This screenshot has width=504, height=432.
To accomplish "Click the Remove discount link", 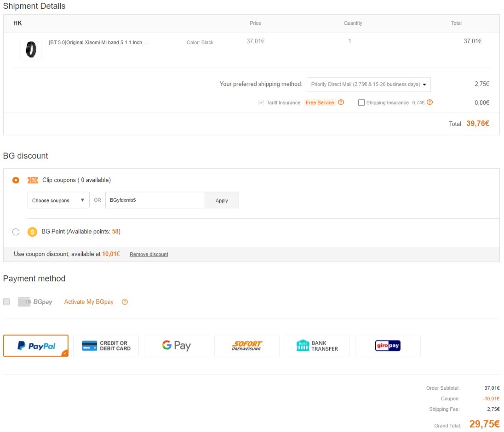I will coord(149,254).
